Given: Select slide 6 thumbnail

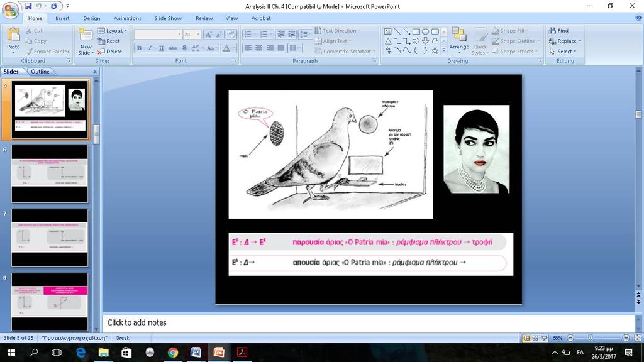Looking at the screenshot, I should click(50, 173).
